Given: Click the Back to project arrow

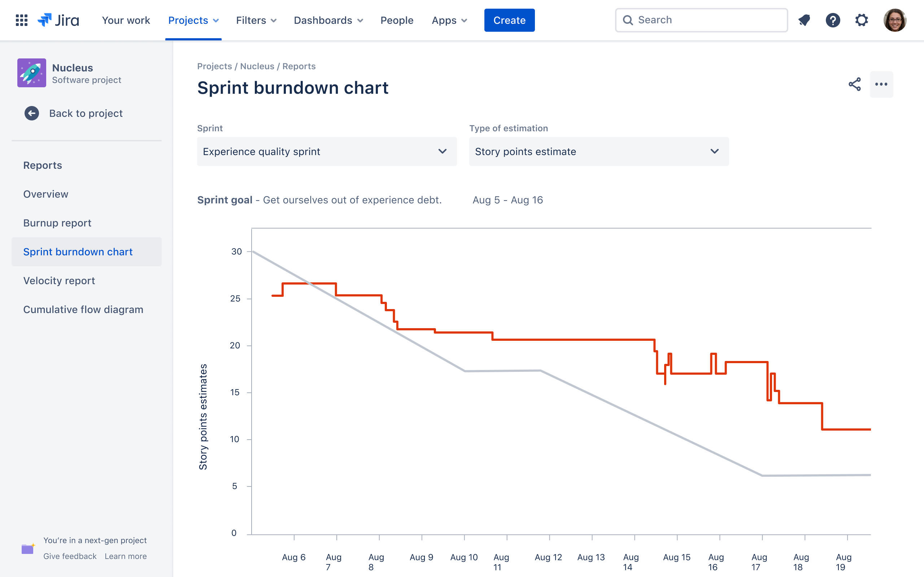Looking at the screenshot, I should coord(32,113).
